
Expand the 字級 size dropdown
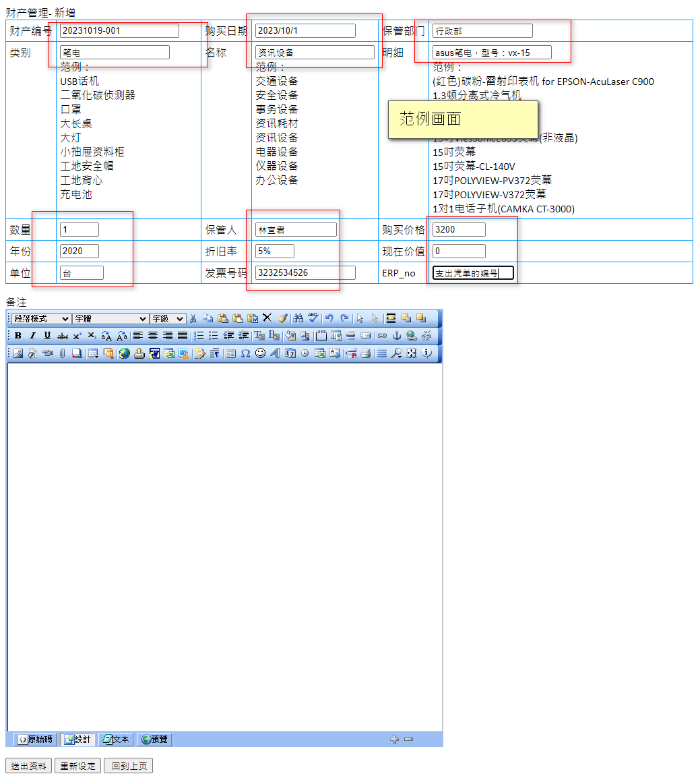click(168, 318)
